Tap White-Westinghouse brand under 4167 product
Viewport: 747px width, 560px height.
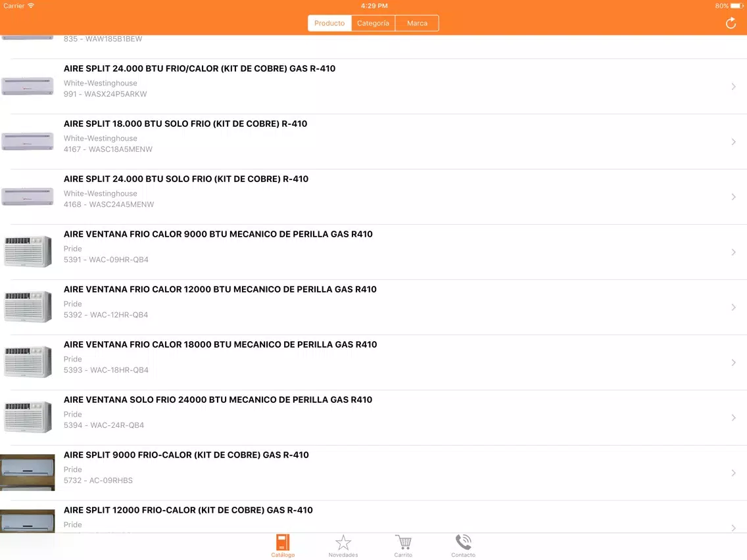pyautogui.click(x=101, y=139)
